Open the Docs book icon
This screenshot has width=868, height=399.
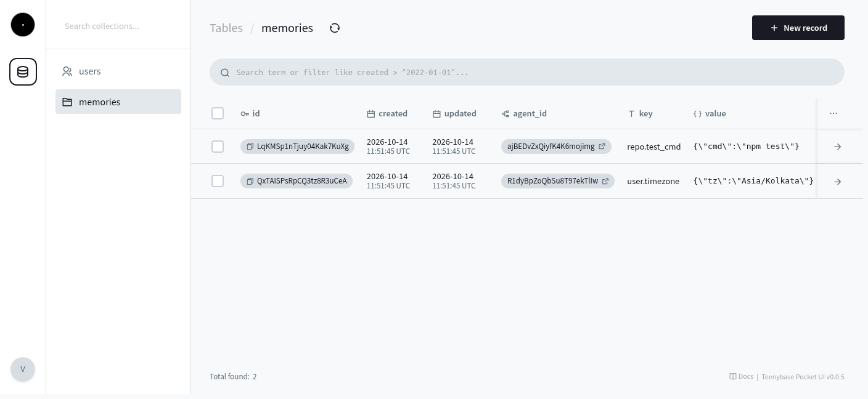[733, 376]
